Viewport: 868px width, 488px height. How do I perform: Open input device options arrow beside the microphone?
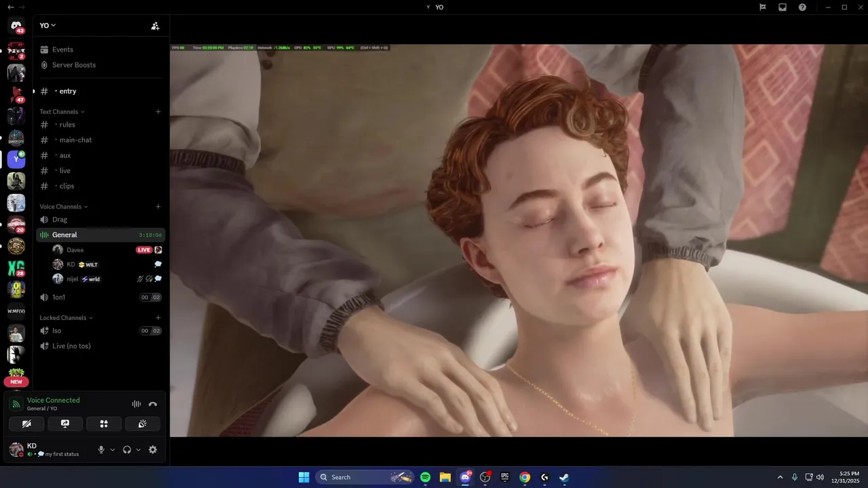click(x=113, y=449)
